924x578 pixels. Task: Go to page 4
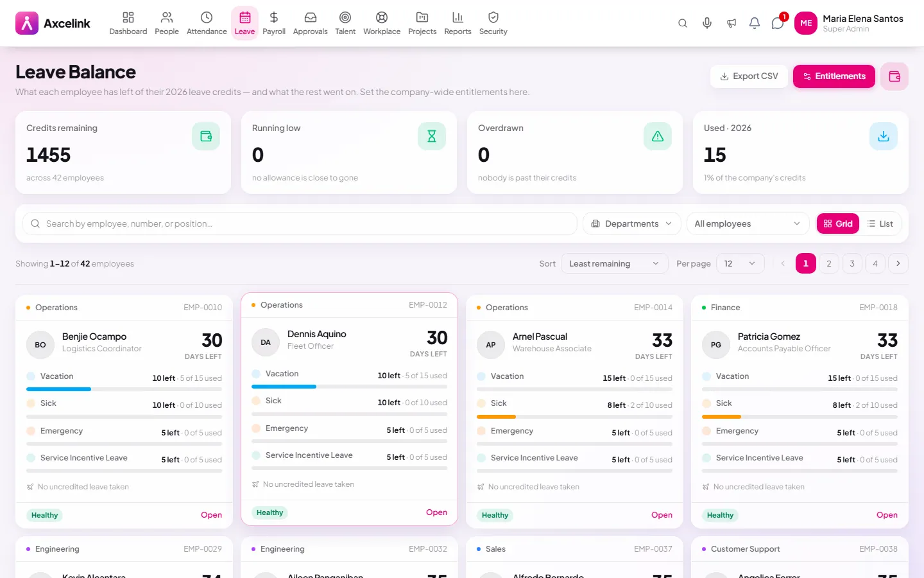875,263
